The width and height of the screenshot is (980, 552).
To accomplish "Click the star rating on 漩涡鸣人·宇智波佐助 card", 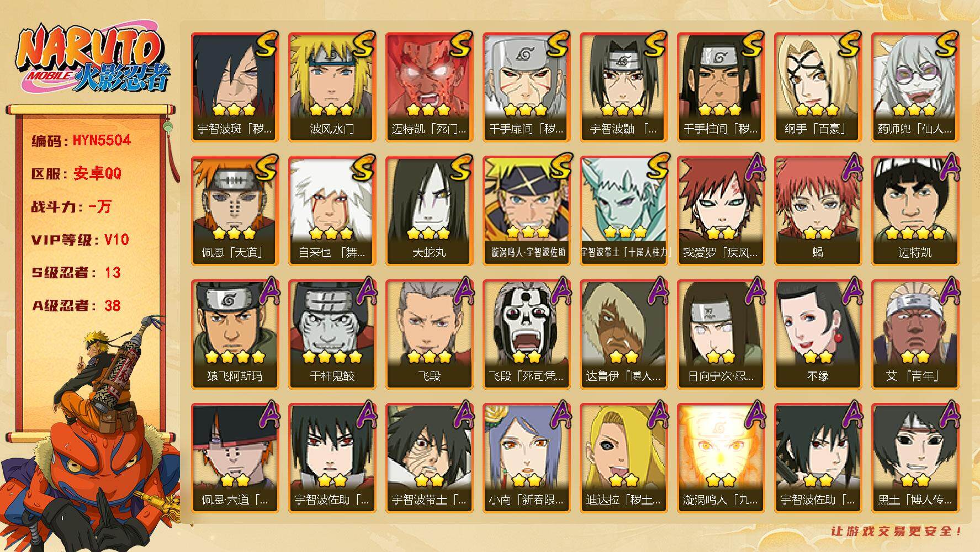I will click(526, 232).
